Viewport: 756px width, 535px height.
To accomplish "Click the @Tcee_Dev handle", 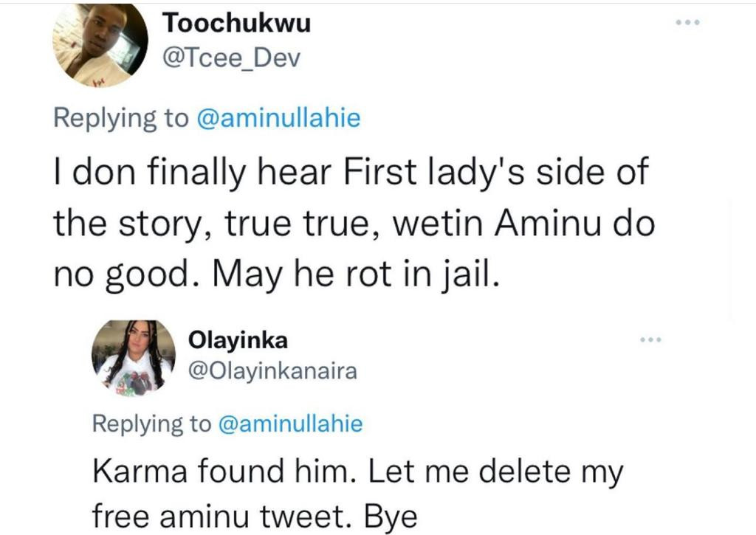I will click(x=231, y=58).
